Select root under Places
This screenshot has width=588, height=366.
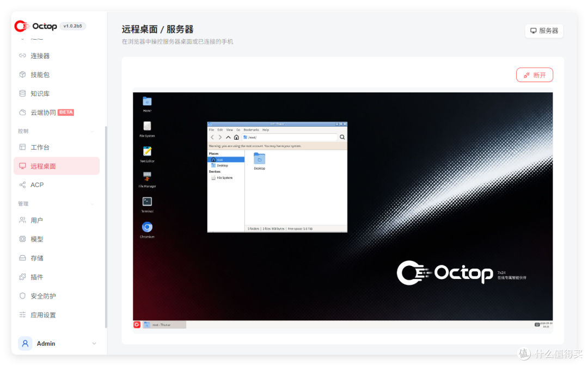click(226, 159)
